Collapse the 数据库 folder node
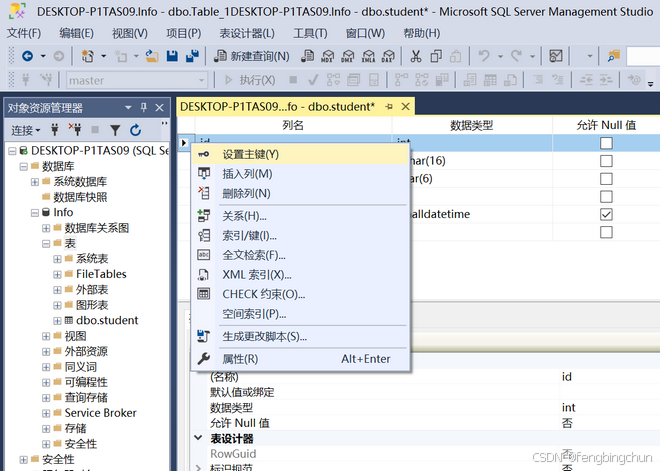The width and height of the screenshot is (660, 471). [x=24, y=166]
